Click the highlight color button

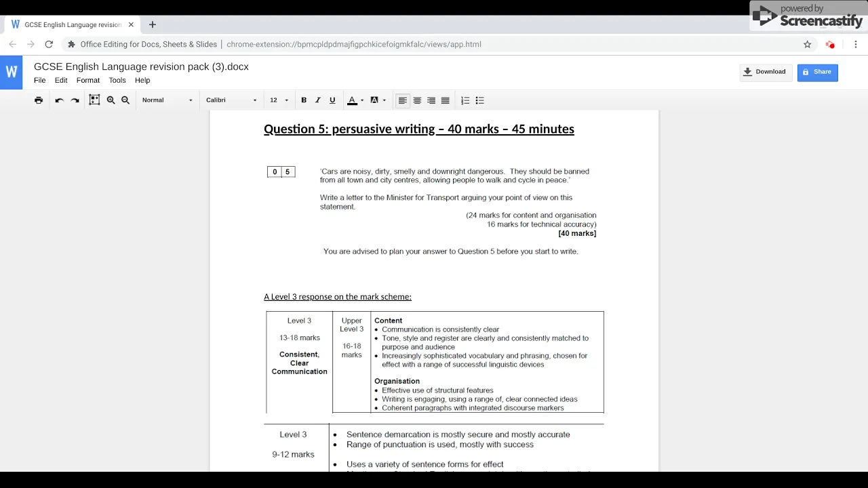374,100
